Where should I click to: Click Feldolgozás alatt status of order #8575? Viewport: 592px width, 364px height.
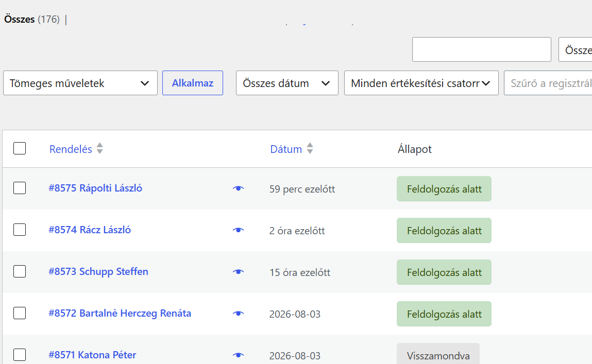point(444,188)
